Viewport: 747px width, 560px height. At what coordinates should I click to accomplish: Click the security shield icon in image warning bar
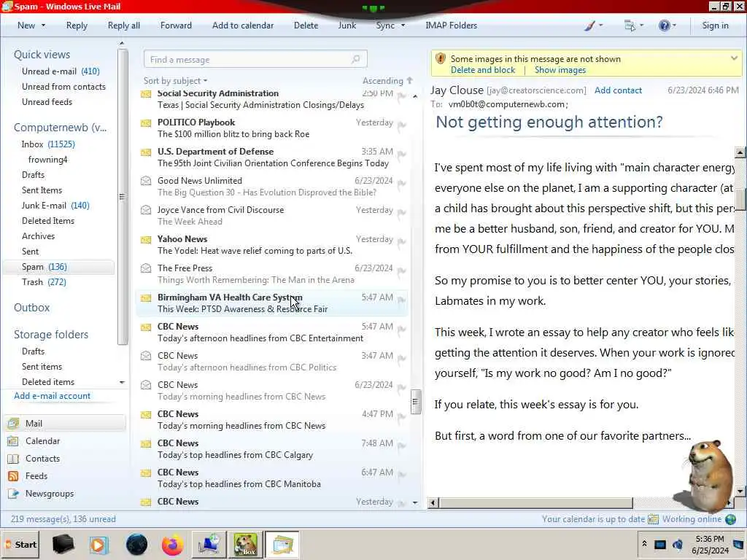click(x=440, y=58)
